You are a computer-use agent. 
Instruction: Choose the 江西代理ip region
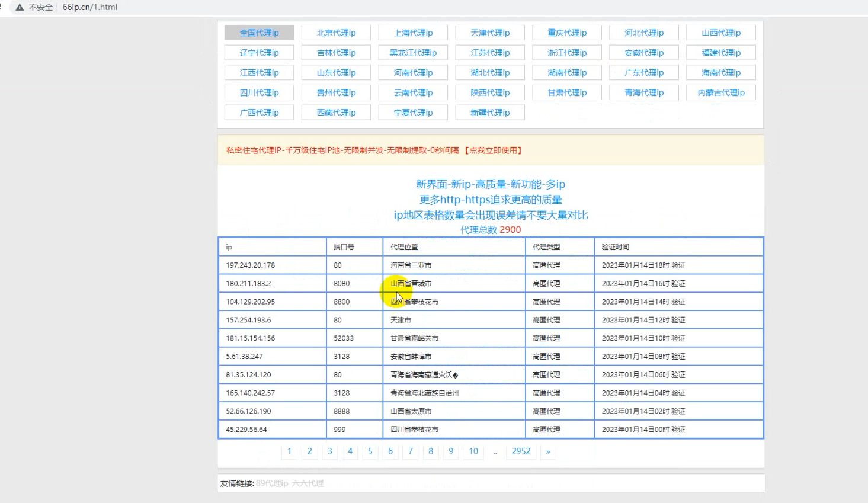pos(259,72)
